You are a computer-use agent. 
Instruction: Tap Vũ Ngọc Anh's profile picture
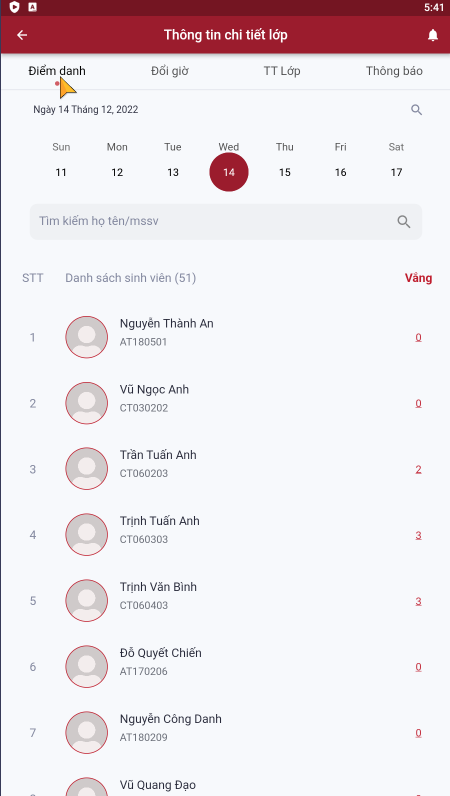(x=87, y=403)
